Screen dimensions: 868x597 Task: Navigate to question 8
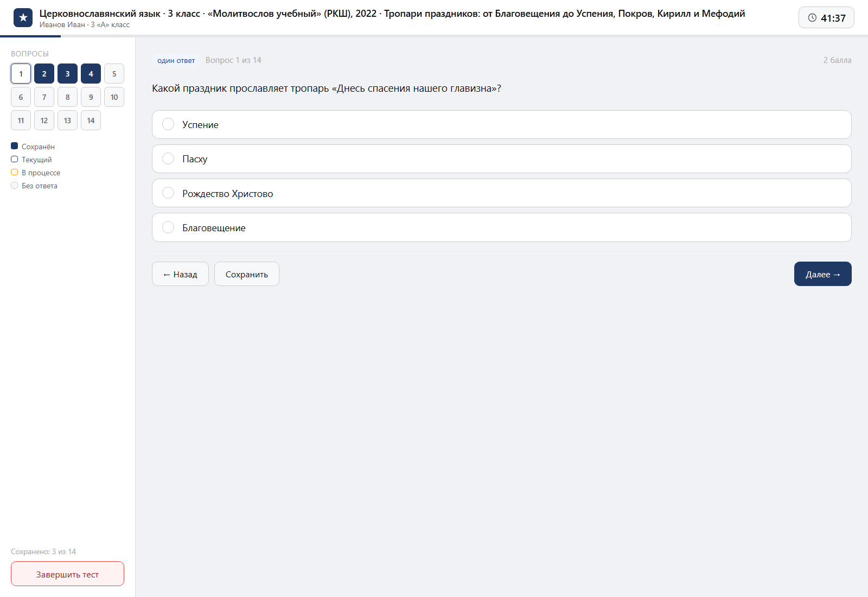point(68,97)
